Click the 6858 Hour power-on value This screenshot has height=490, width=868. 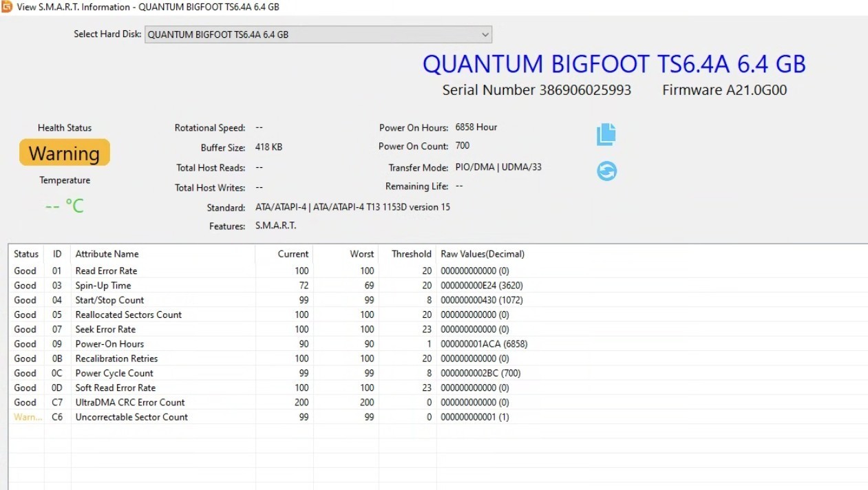point(476,127)
